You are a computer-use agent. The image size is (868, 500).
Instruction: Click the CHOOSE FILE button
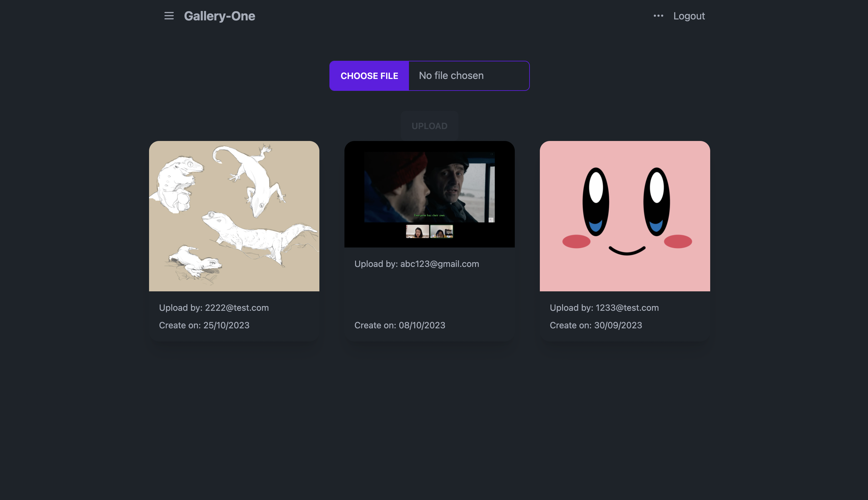pyautogui.click(x=369, y=76)
